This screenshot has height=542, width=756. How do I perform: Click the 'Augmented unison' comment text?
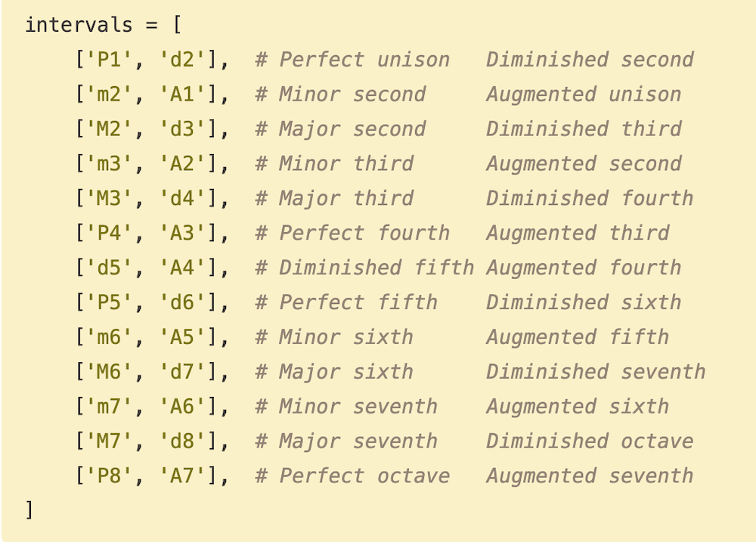pyautogui.click(x=584, y=94)
